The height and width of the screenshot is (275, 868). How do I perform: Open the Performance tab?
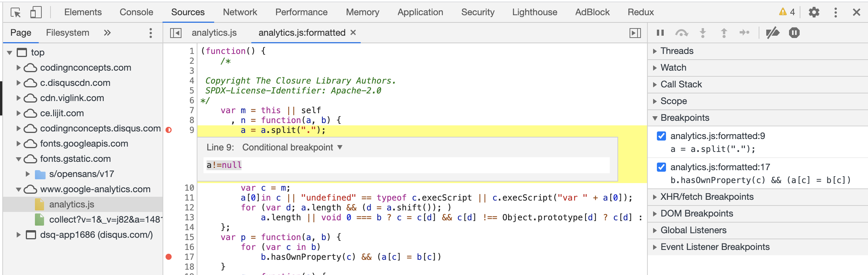pos(301,12)
